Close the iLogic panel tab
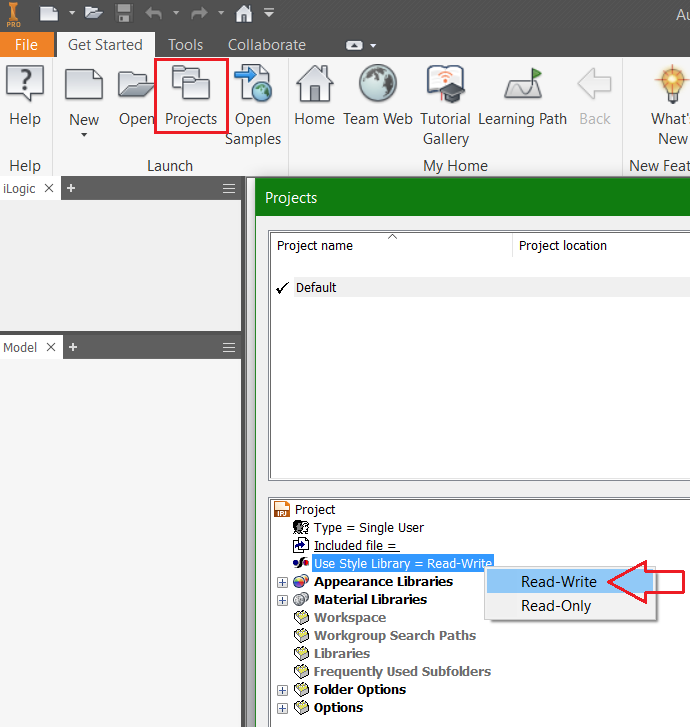 point(49,188)
